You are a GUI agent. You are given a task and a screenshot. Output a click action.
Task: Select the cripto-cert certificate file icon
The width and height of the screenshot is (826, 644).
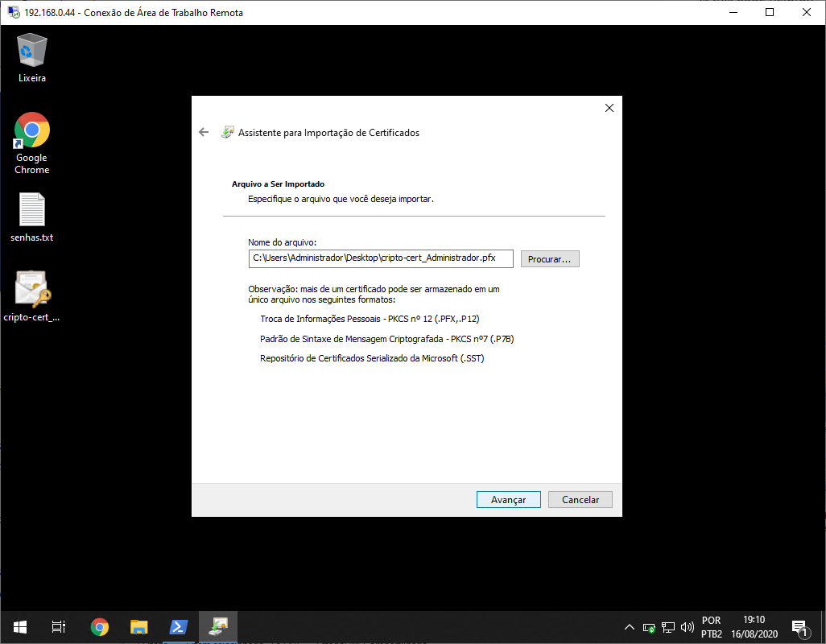(x=32, y=295)
